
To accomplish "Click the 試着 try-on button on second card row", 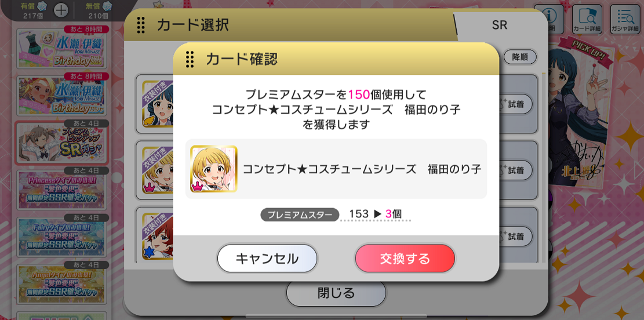I will pyautogui.click(x=515, y=170).
